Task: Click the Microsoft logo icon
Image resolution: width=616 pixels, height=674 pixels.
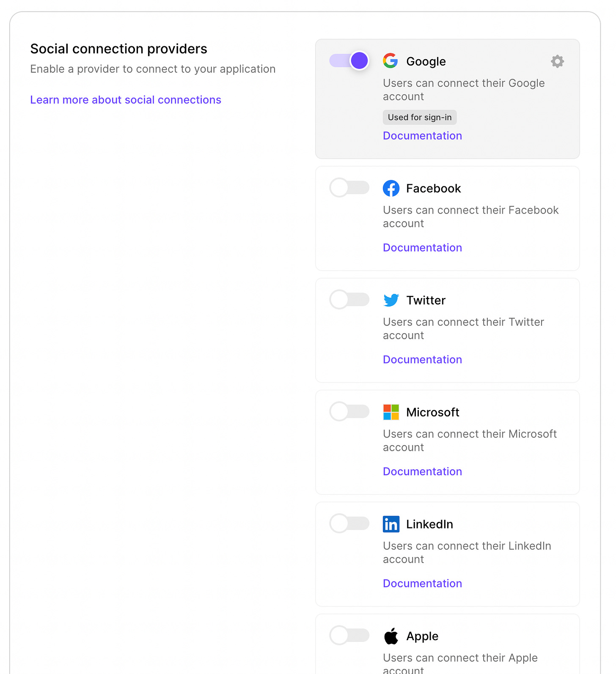Action: pyautogui.click(x=391, y=412)
